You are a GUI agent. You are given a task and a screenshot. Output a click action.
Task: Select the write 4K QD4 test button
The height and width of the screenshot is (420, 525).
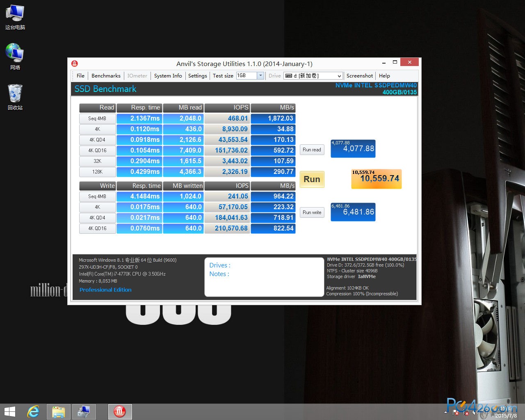coord(97,218)
